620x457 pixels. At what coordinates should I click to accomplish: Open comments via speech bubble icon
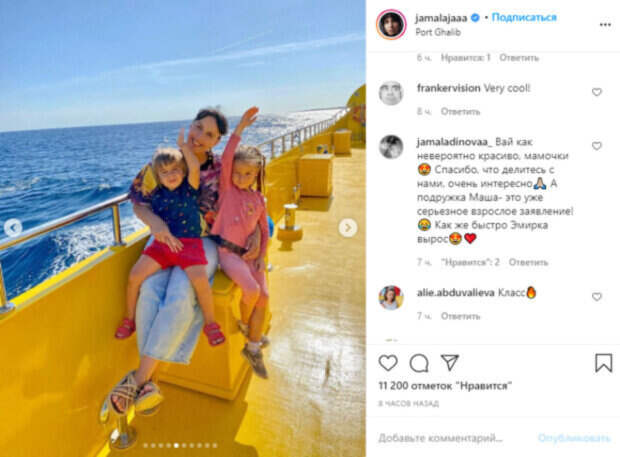419,363
